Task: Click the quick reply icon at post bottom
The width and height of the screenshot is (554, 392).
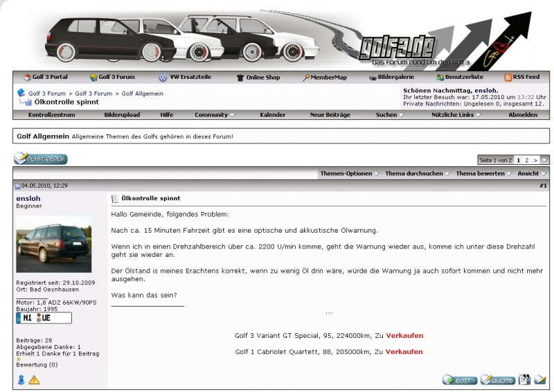Action: (540, 380)
